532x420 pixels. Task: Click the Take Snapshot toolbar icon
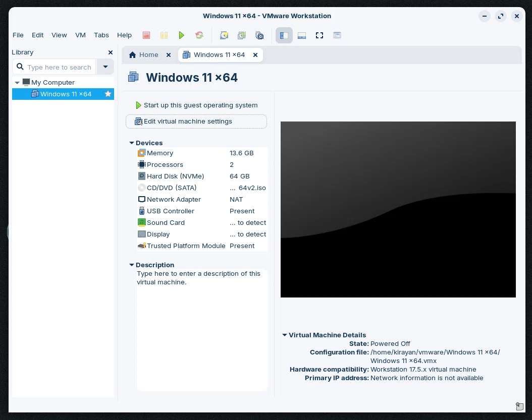click(x=224, y=35)
